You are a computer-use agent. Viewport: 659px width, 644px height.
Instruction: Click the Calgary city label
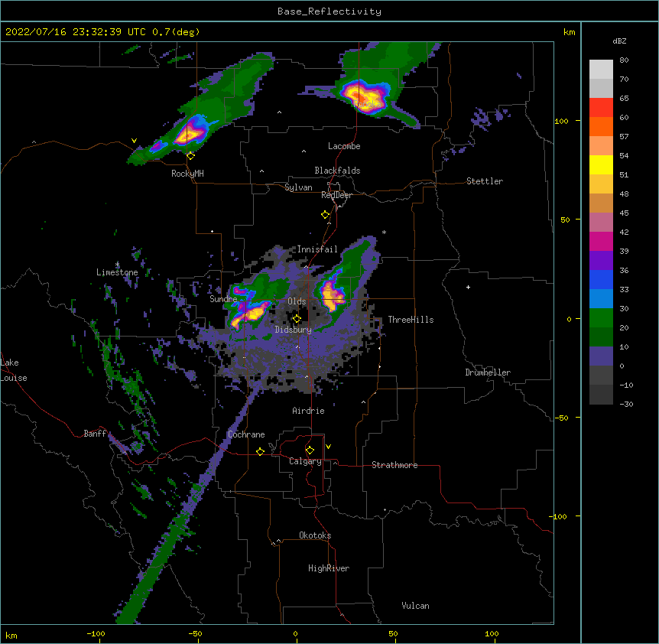pos(305,461)
